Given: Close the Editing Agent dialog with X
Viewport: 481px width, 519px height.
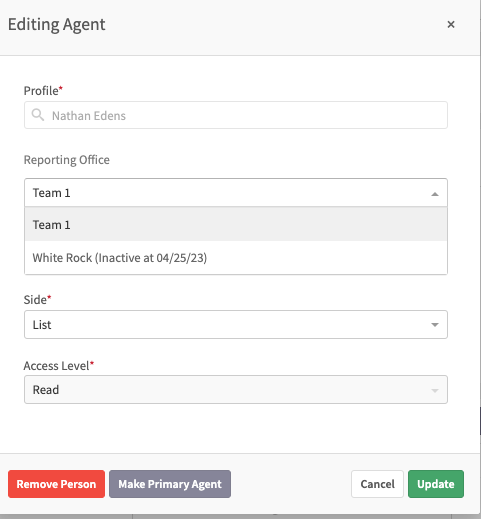Looking at the screenshot, I should pyautogui.click(x=451, y=24).
